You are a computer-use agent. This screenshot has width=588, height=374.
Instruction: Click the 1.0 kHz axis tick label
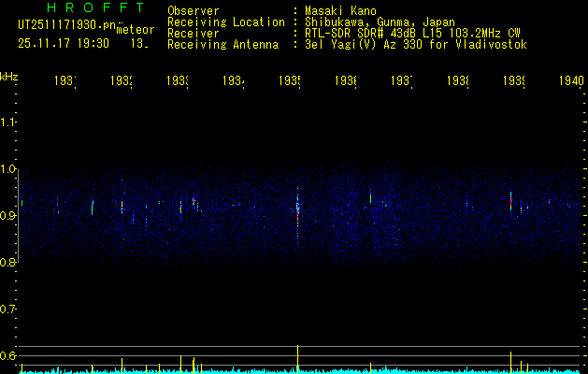pos(8,169)
